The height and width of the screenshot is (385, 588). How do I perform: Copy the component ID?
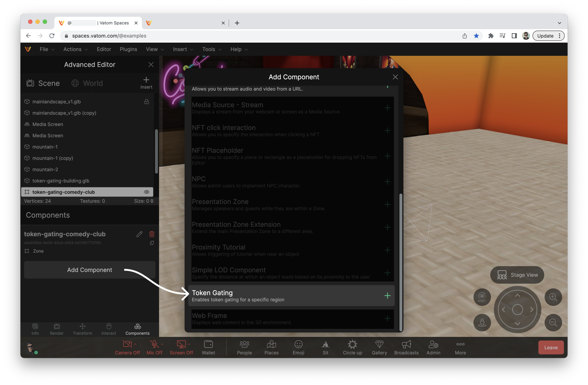tap(152, 243)
